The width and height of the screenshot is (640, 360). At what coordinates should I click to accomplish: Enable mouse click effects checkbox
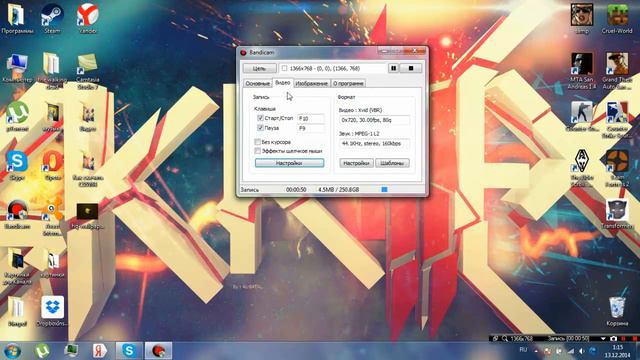(x=258, y=151)
